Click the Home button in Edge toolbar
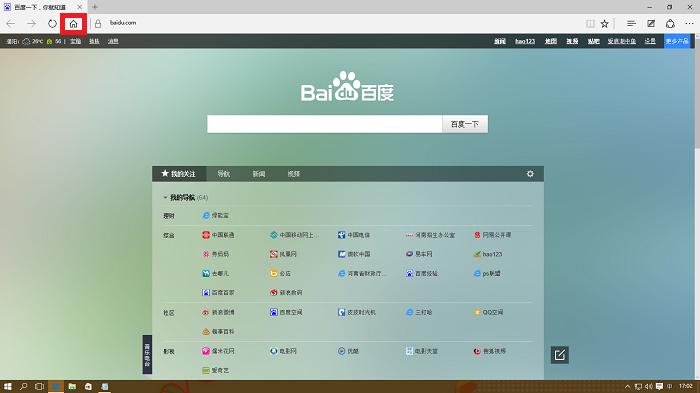This screenshot has width=700, height=393. coord(74,24)
